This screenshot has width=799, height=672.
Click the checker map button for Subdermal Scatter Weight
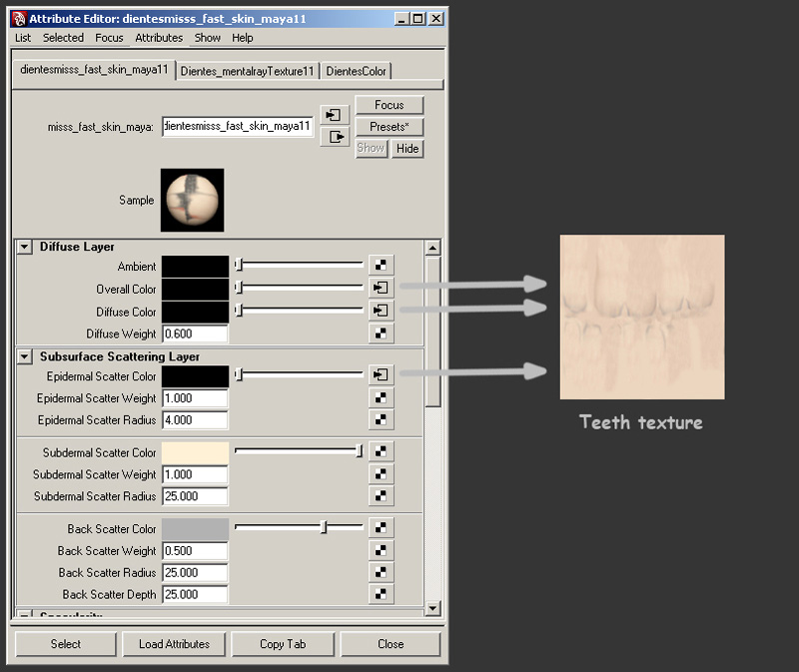[x=381, y=474]
